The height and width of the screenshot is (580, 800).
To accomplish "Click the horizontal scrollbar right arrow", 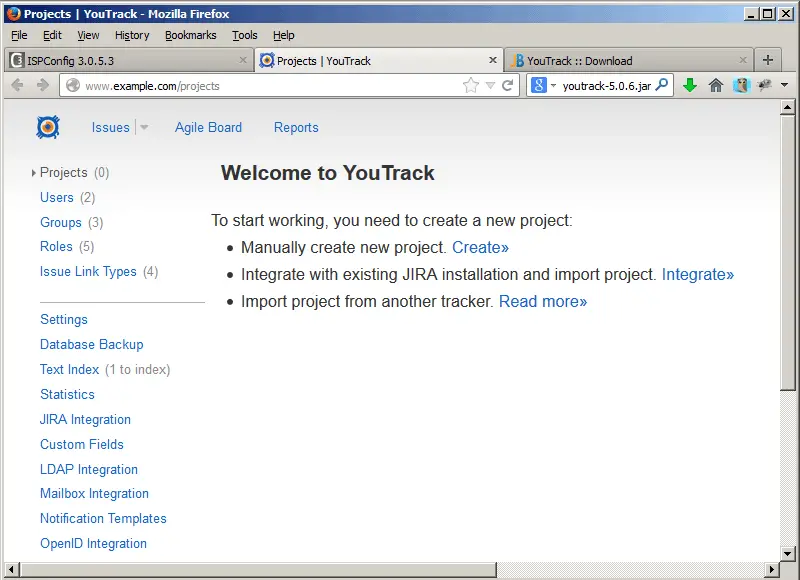I will [771, 569].
